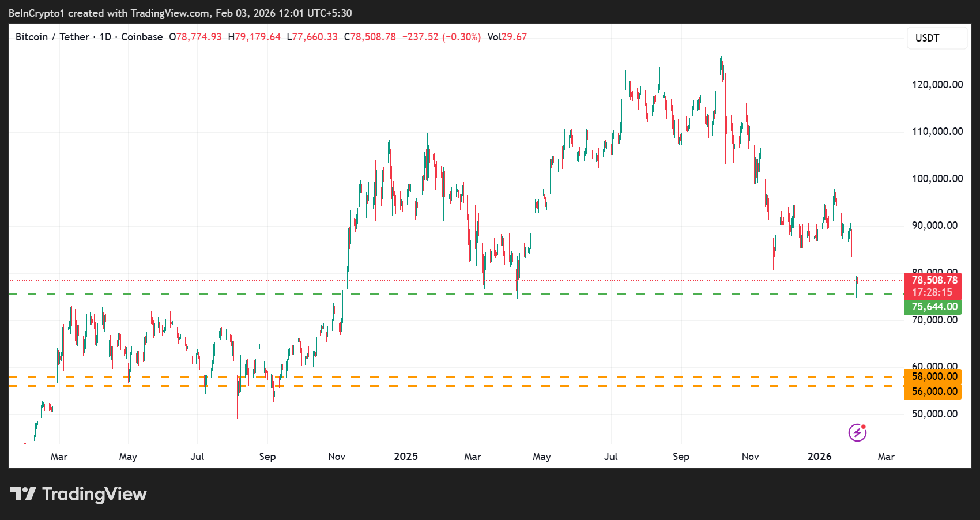Click the 17:28:15 candle countdown timer
Viewport: 980px width, 520px height.
point(932,293)
